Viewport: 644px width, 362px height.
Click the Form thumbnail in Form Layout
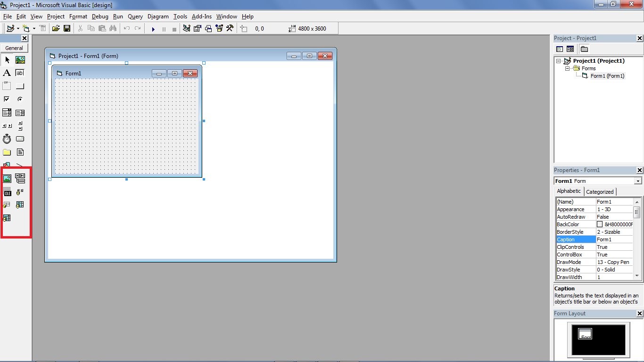pyautogui.click(x=585, y=334)
